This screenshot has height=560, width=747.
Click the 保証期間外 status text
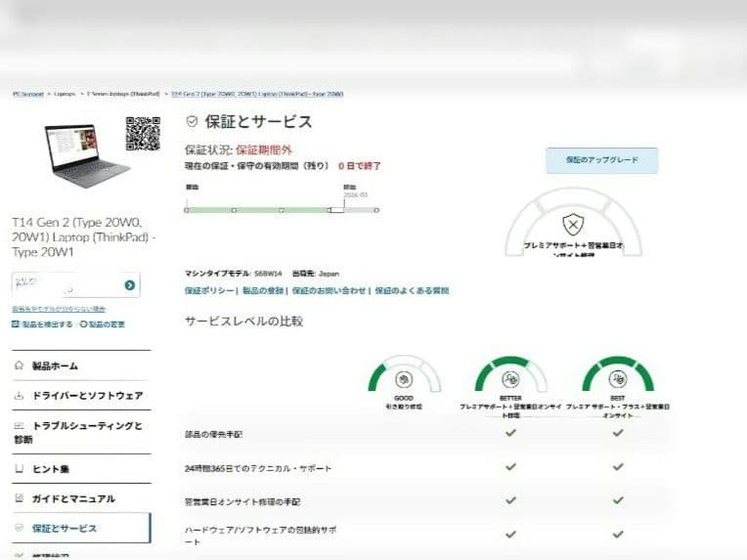pyautogui.click(x=263, y=150)
